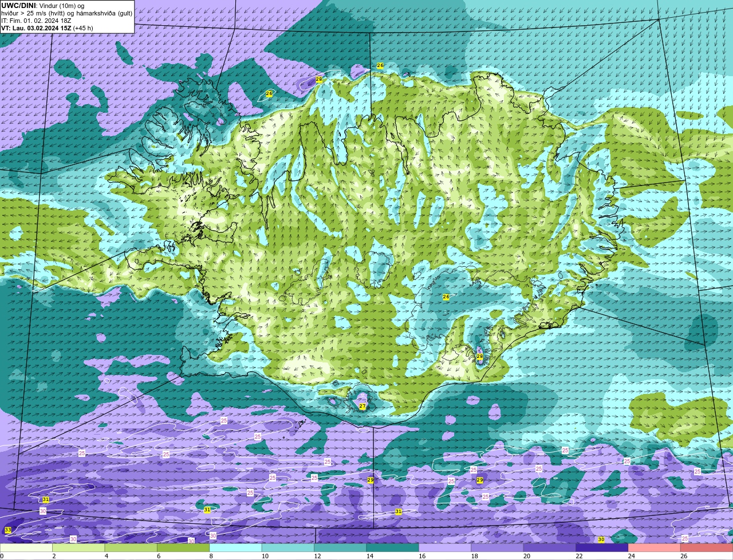733x560 pixels.
Task: Select the 18–20 m/s light purple legend swatch
Action: (x=498, y=548)
